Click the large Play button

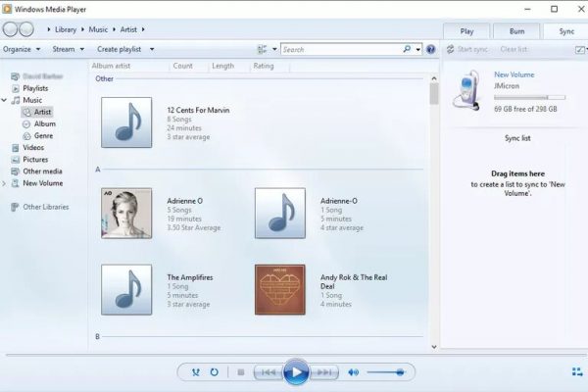click(296, 372)
